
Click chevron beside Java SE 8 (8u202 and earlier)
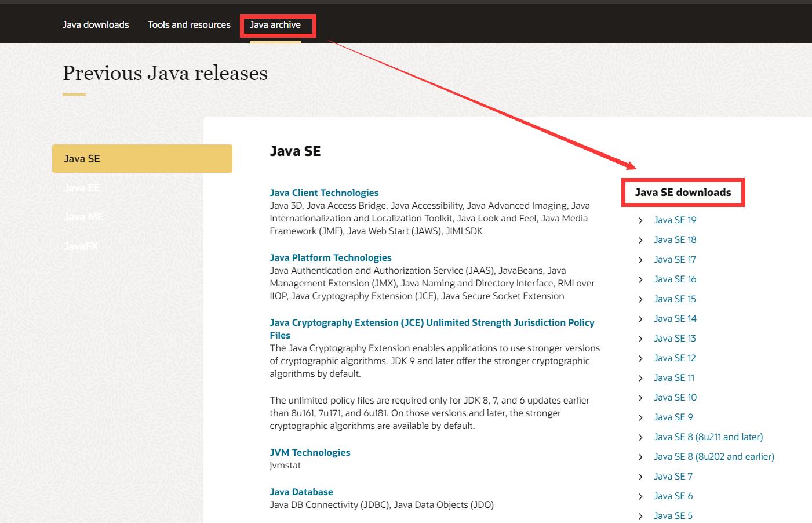(640, 457)
